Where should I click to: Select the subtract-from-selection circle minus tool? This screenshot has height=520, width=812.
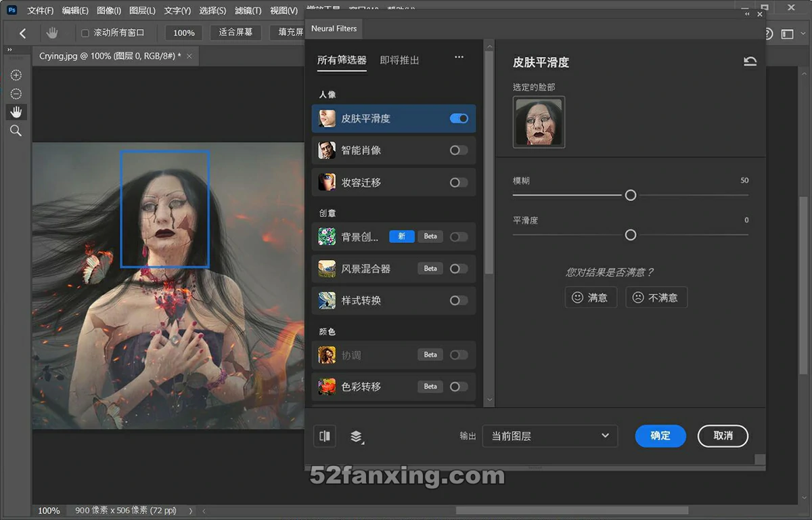click(x=16, y=93)
